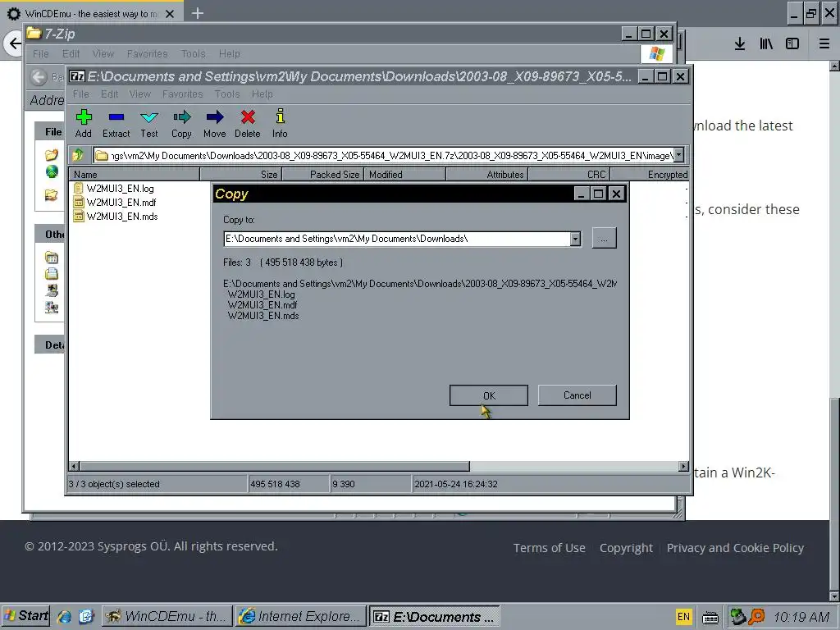
Task: Click browser downloads arrow icon
Action: click(739, 44)
